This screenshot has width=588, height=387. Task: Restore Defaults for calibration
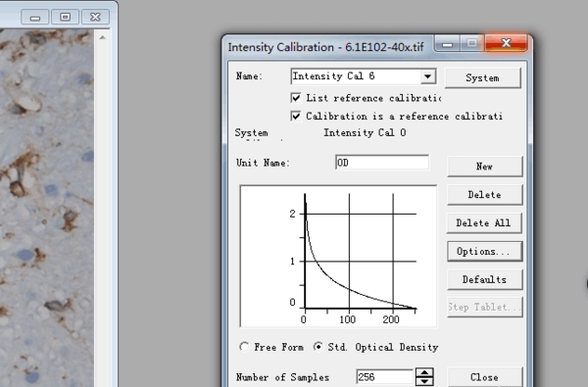click(x=484, y=280)
